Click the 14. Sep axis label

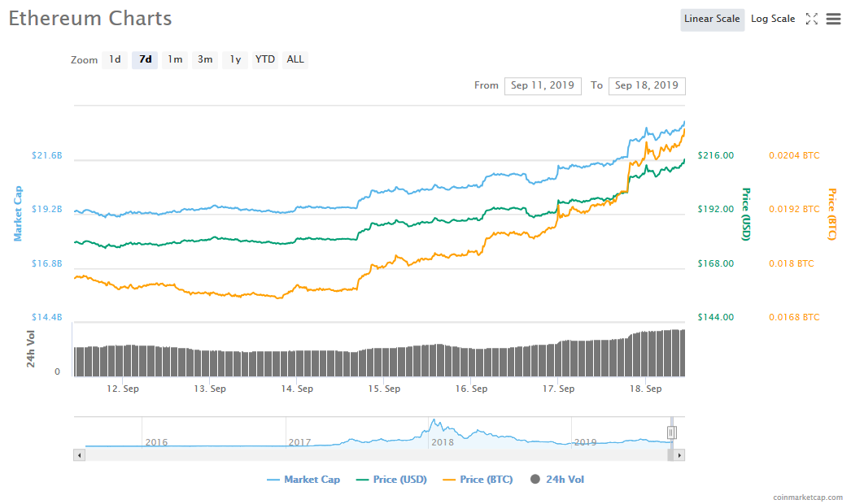pos(297,389)
